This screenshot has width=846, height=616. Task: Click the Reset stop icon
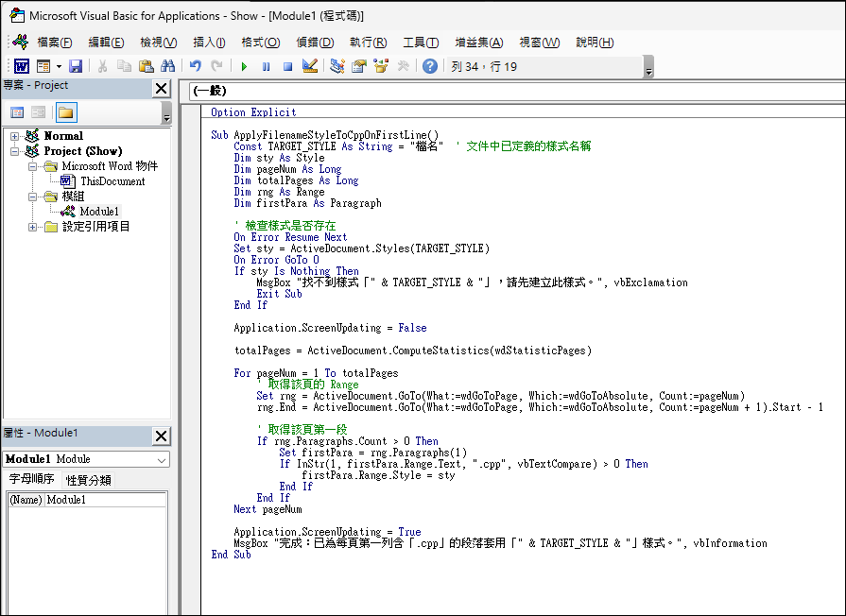(286, 66)
